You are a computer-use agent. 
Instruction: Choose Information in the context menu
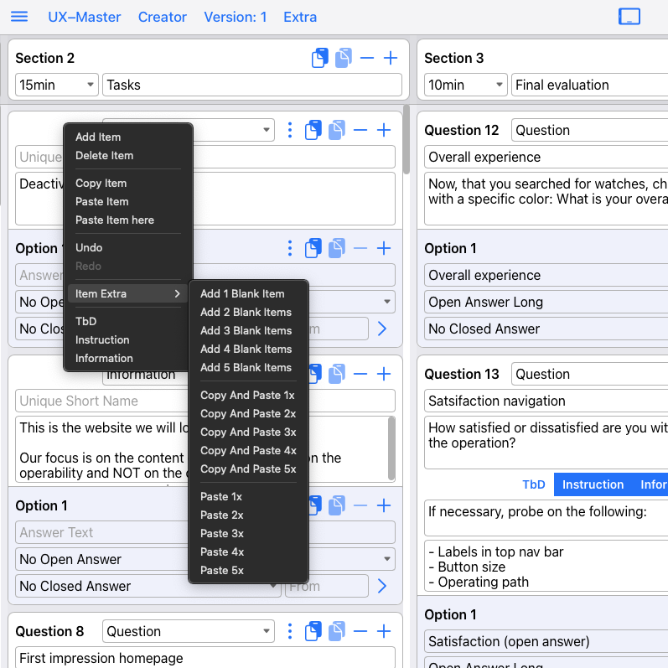point(104,358)
